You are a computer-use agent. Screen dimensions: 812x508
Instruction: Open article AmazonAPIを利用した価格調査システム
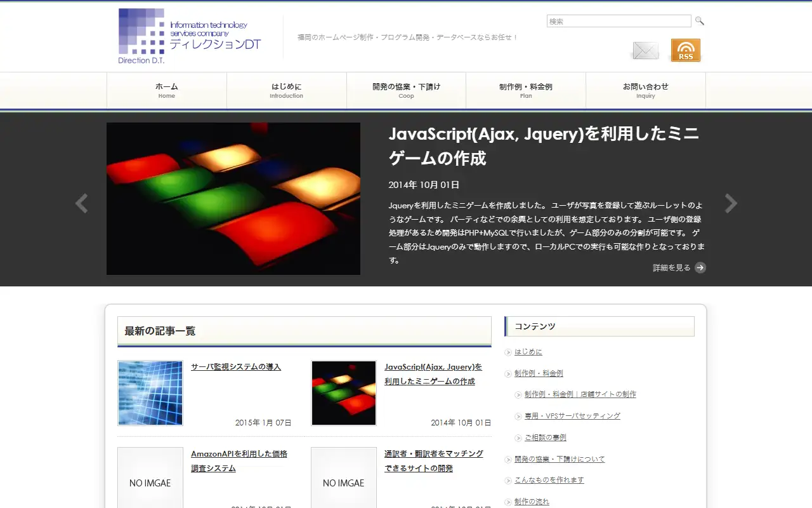click(x=239, y=461)
